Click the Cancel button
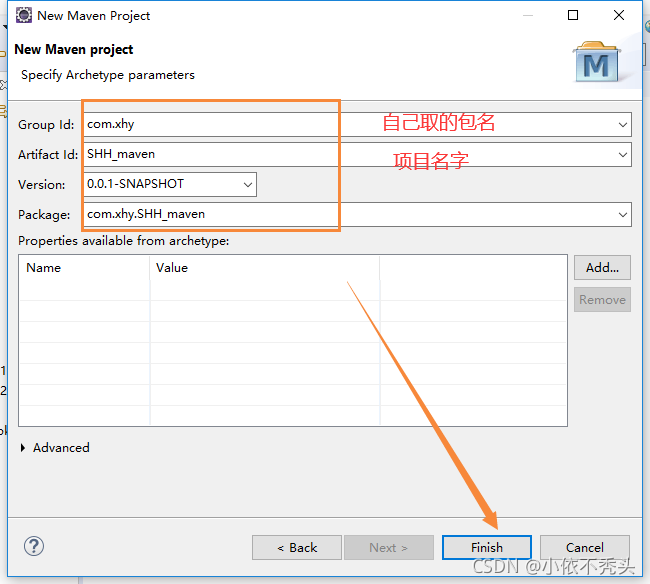Screen dimensions: 650x584 tap(585, 548)
